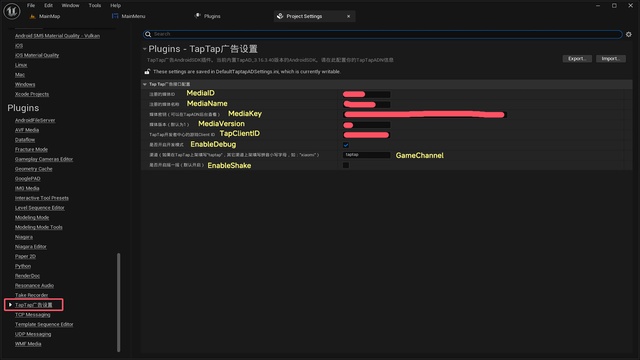The image size is (640, 360).
Task: Click the Export button
Action: 577,59
